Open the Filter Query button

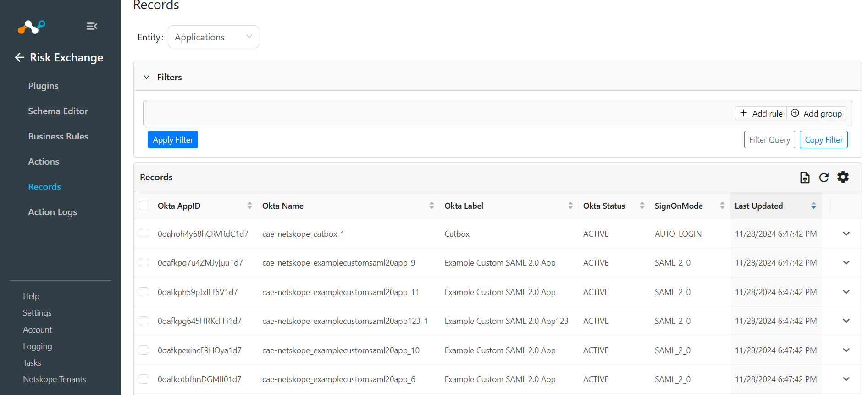[769, 139]
